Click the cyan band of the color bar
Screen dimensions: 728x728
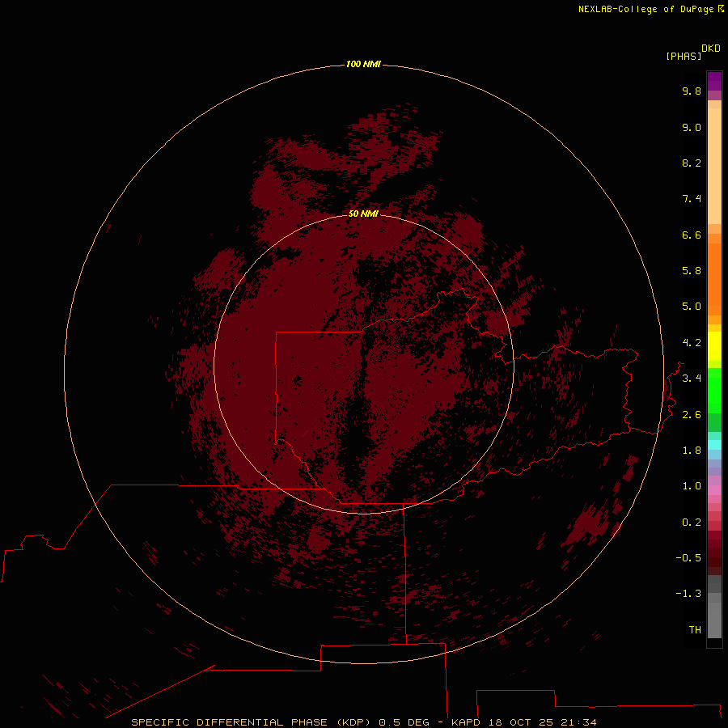click(714, 445)
